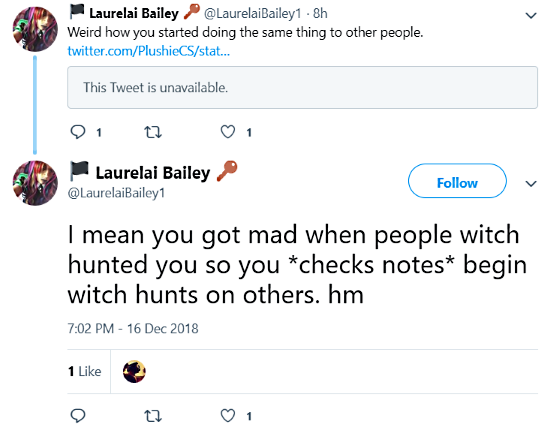Click the 'This Tweet is unavailable' box
554x437 pixels.
pyautogui.click(x=302, y=87)
